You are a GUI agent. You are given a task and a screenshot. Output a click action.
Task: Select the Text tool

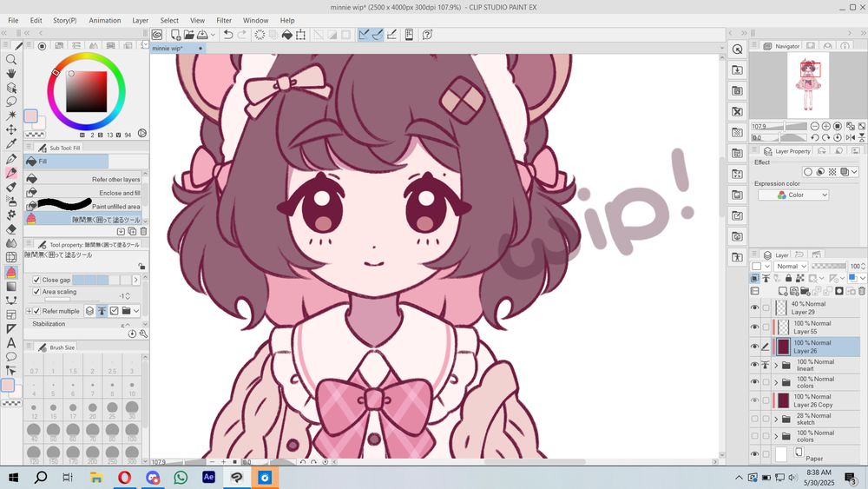(11, 343)
